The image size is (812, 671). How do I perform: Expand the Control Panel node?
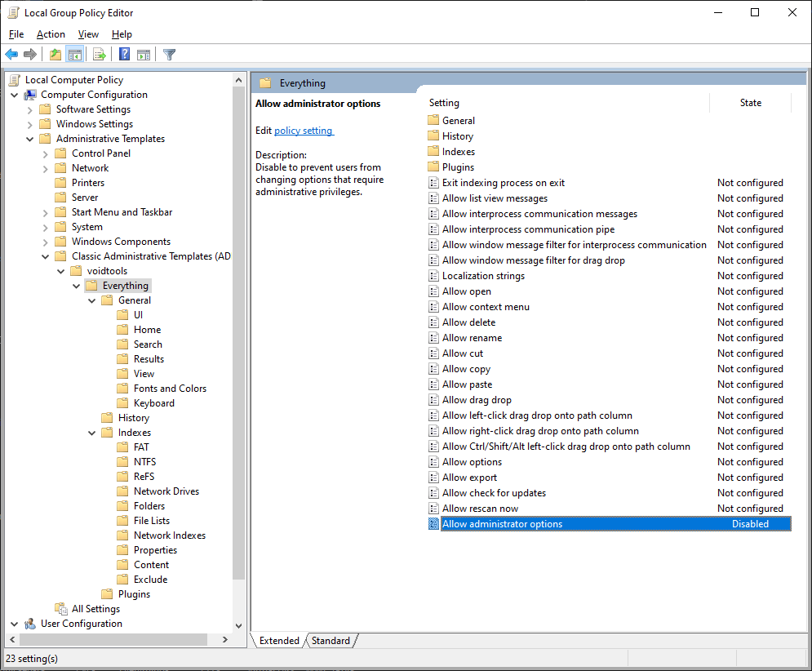pyautogui.click(x=45, y=154)
